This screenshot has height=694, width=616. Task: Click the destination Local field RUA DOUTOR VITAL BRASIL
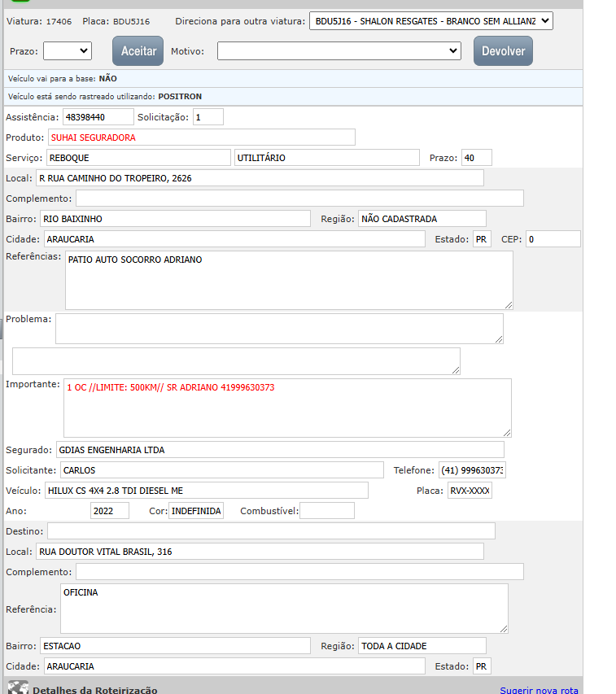(x=260, y=552)
